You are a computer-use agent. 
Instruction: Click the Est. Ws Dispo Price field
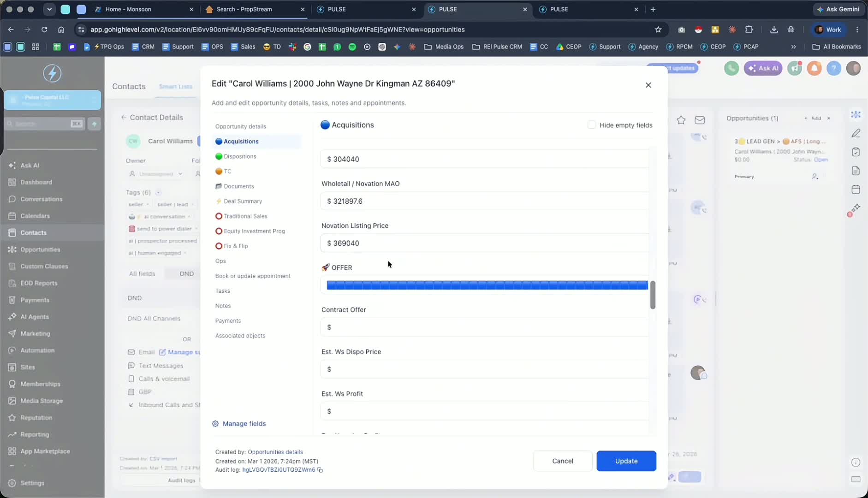pyautogui.click(x=485, y=369)
